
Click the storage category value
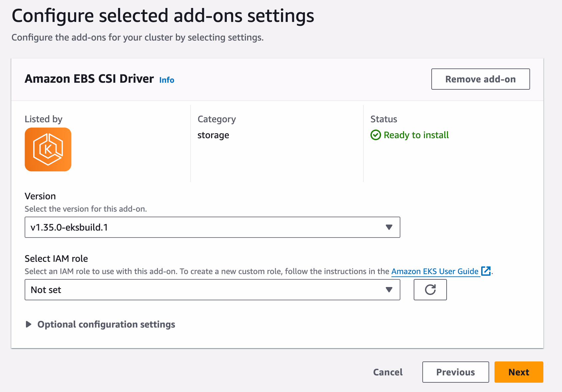point(213,135)
